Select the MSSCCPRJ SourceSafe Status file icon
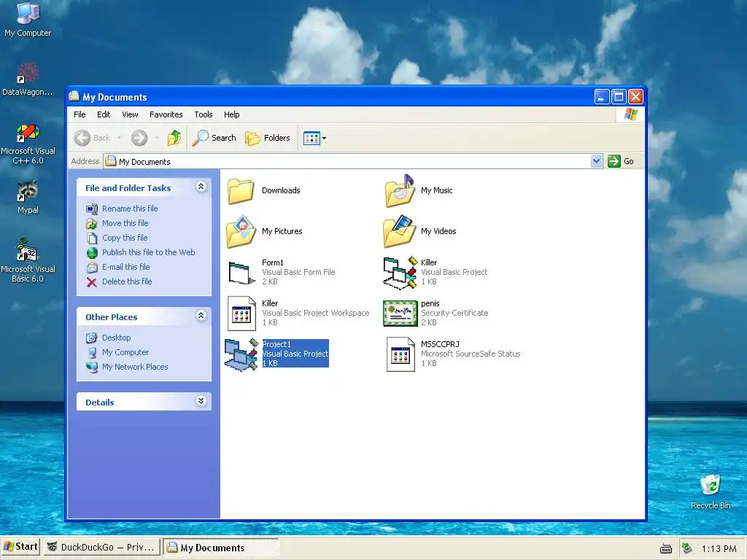Screen dimensions: 747x560 pos(400,354)
